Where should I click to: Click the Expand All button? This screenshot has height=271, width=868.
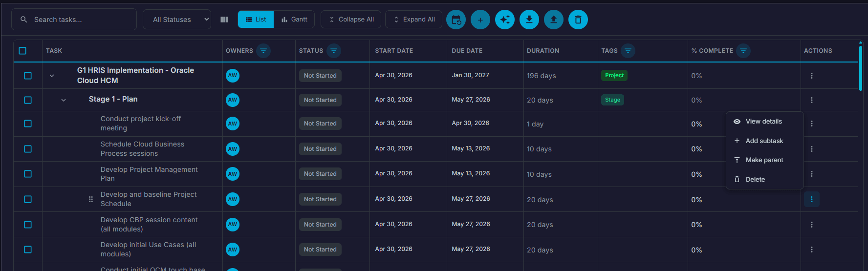(x=413, y=20)
